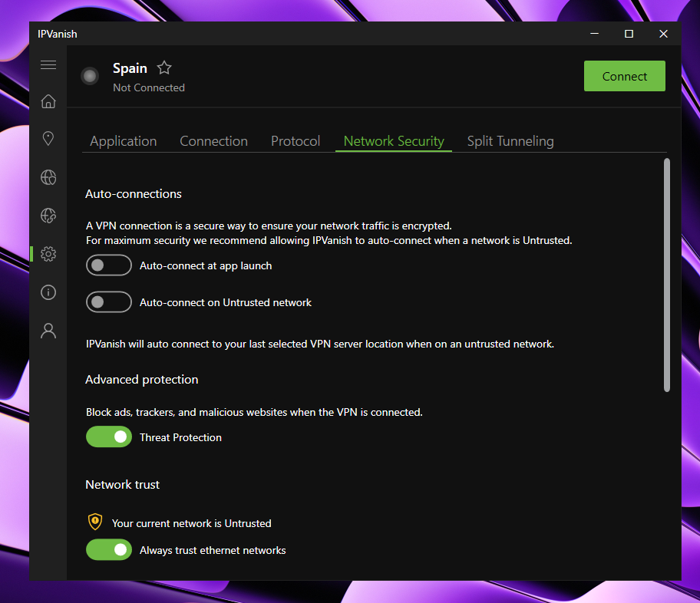Click the gray connection status indicator

pyautogui.click(x=90, y=76)
